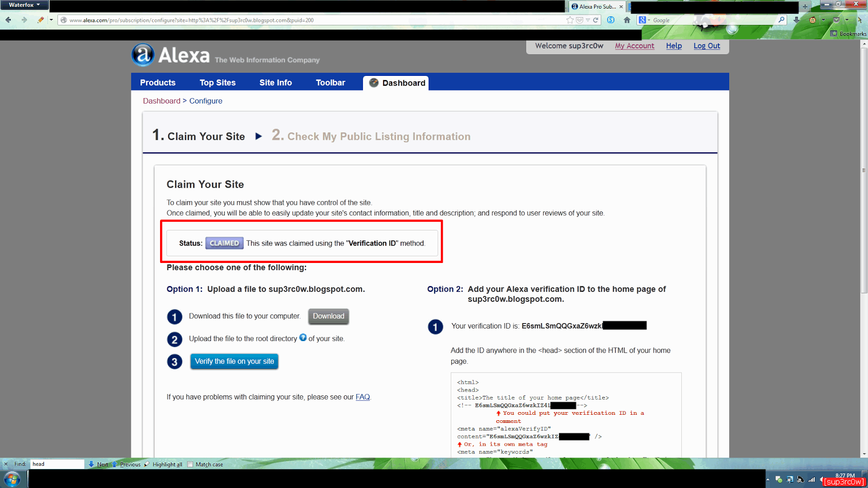The image size is (868, 488).
Task: Show hidden system tray icons arrow
Action: [x=768, y=479]
